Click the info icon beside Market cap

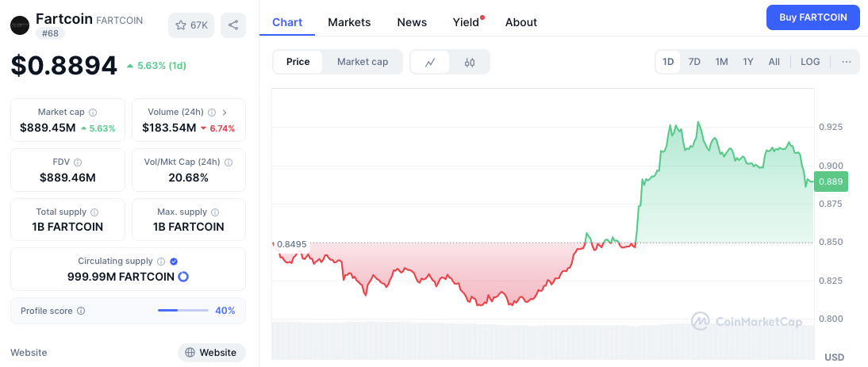[x=93, y=113]
